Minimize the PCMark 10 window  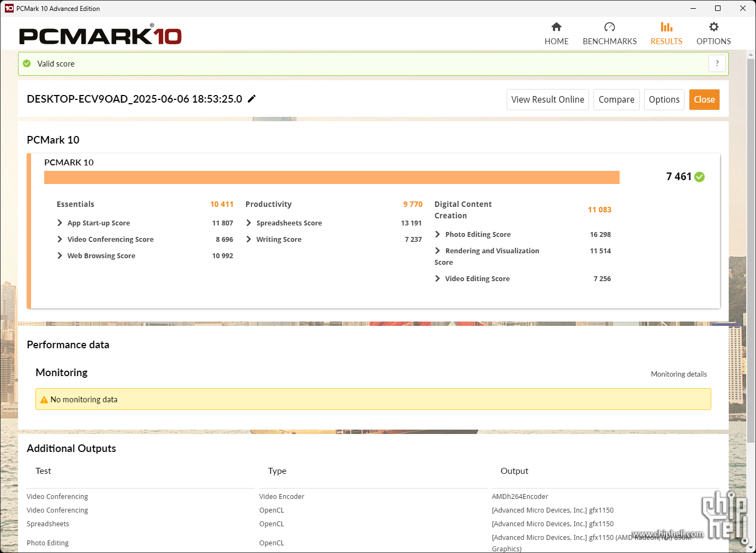tap(693, 8)
